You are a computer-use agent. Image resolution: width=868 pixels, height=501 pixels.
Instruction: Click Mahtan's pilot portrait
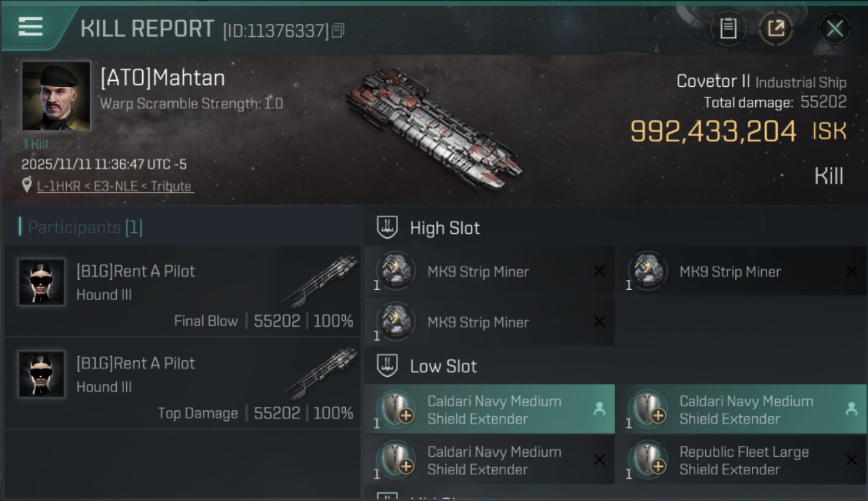pos(56,96)
